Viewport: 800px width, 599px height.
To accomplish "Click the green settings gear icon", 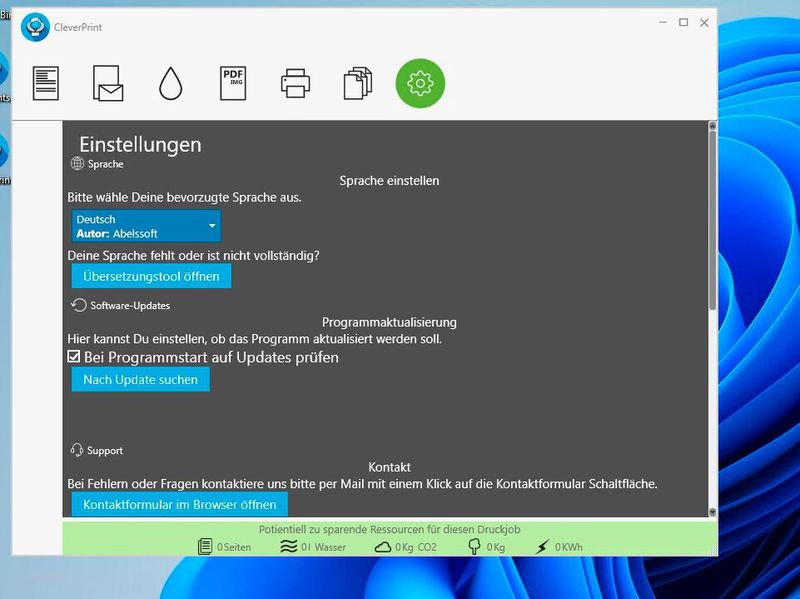I will click(420, 83).
